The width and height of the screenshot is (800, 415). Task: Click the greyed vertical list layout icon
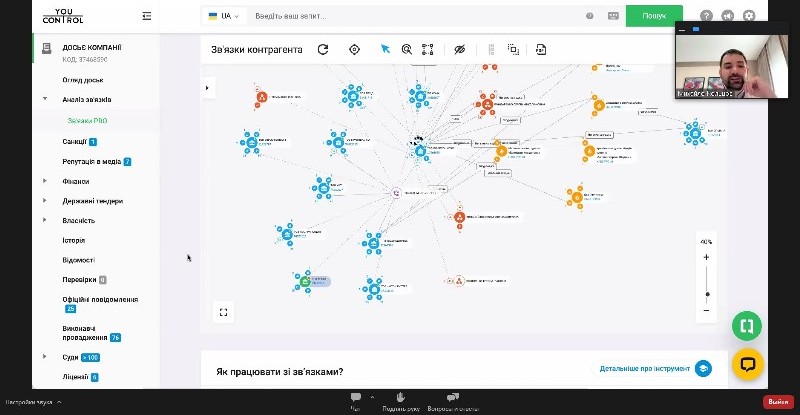click(x=491, y=50)
